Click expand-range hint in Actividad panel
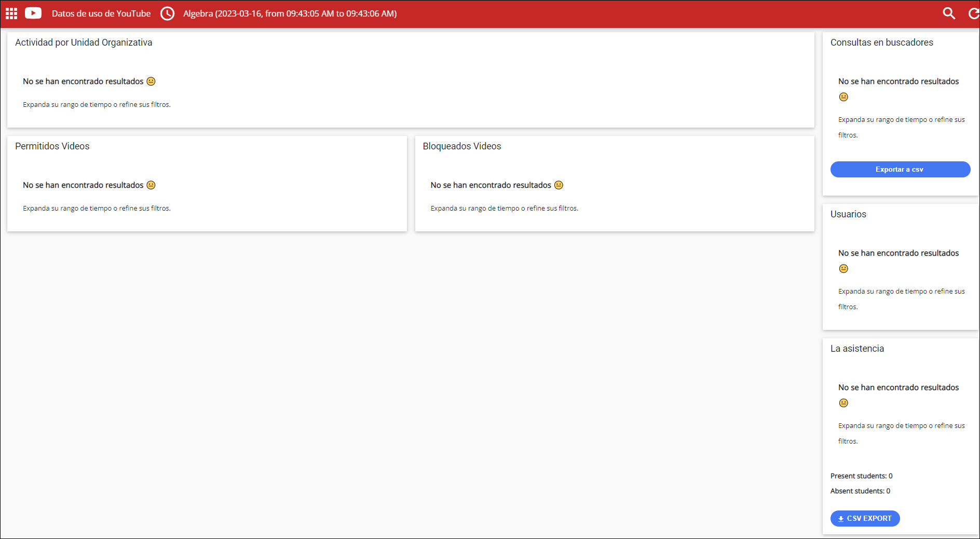 coord(97,104)
